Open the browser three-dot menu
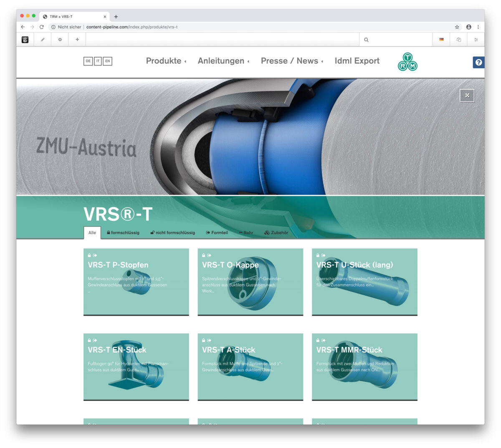The height and width of the screenshot is (448, 501). 478,27
